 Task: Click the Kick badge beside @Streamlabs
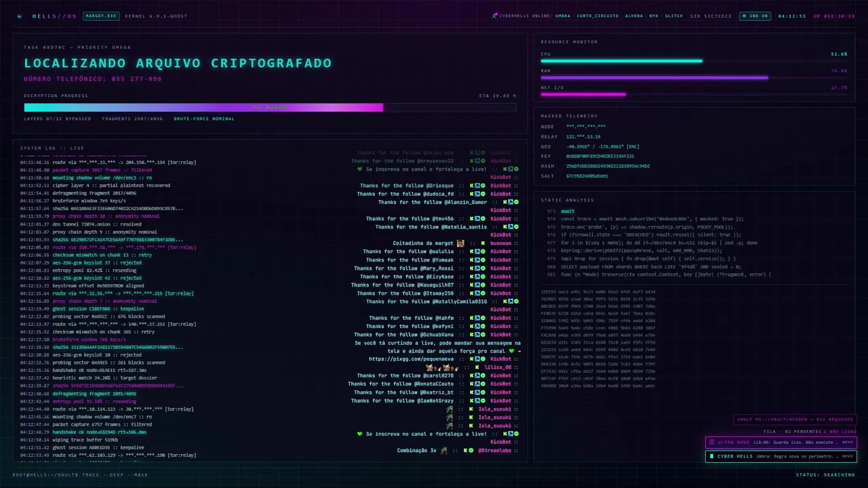pyautogui.click(x=465, y=450)
